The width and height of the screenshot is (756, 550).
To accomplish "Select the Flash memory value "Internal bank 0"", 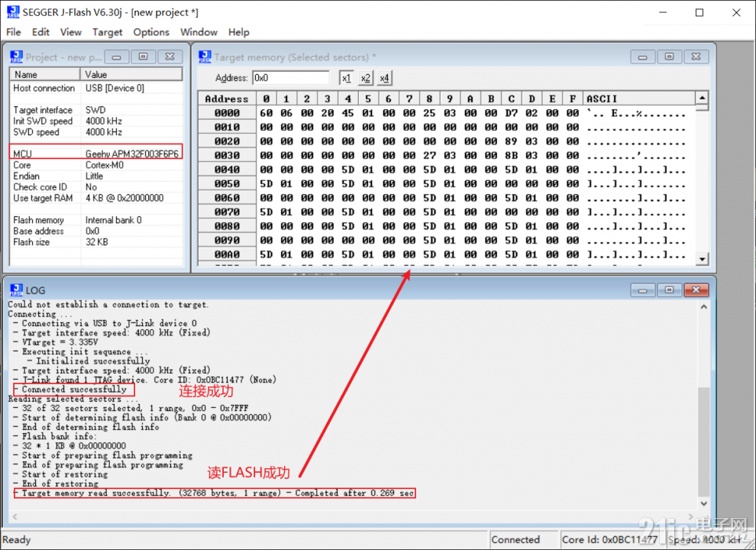I will click(x=113, y=220).
